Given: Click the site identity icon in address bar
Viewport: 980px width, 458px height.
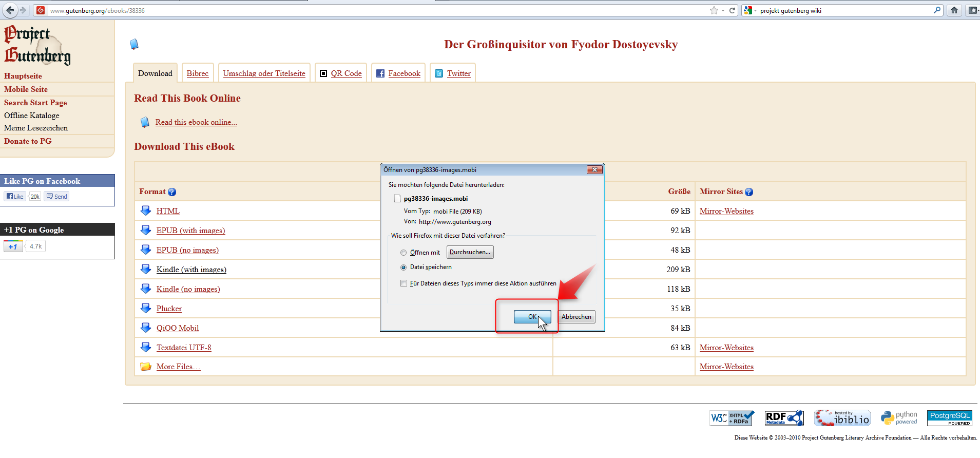Looking at the screenshot, I should click(41, 10).
